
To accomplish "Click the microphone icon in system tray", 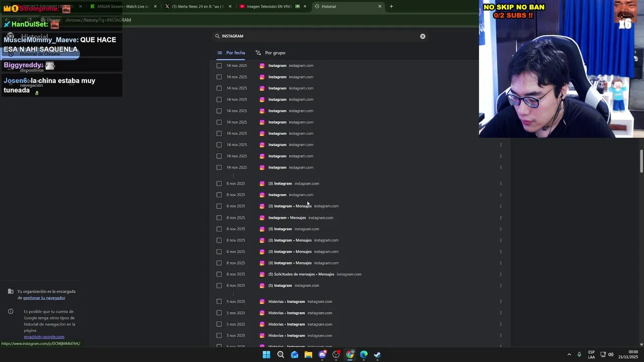I will pyautogui.click(x=580, y=354).
